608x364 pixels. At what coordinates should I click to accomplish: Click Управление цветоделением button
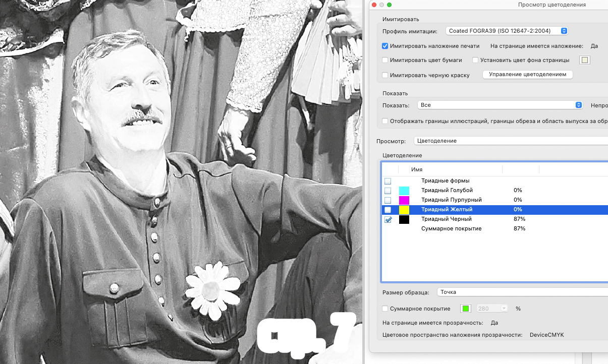point(528,75)
